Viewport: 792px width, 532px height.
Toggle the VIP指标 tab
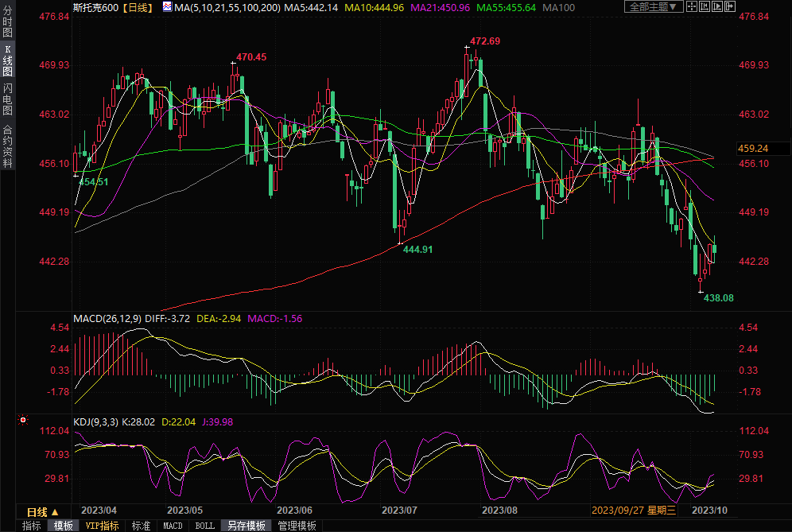(x=102, y=526)
